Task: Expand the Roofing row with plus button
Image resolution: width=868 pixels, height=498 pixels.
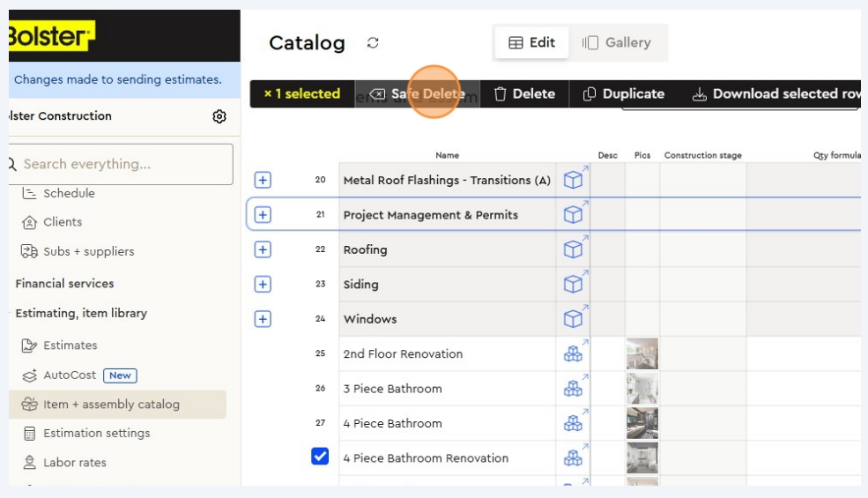Action: click(x=263, y=249)
